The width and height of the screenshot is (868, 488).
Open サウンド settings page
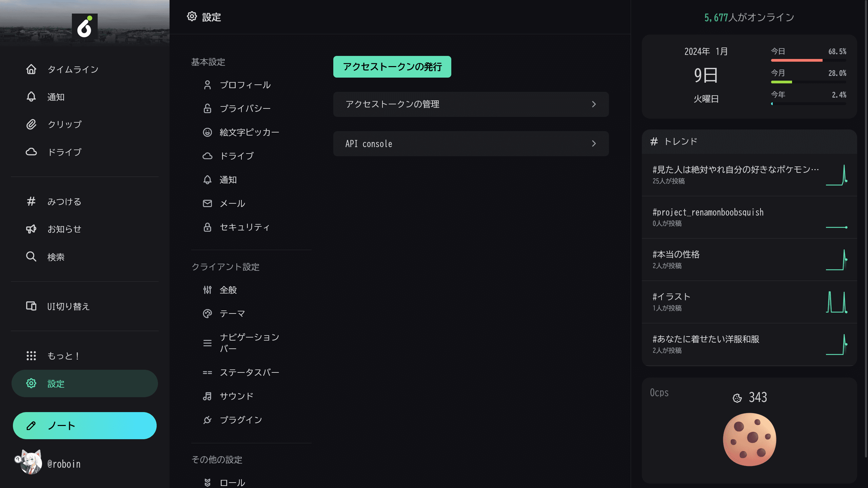pyautogui.click(x=251, y=396)
